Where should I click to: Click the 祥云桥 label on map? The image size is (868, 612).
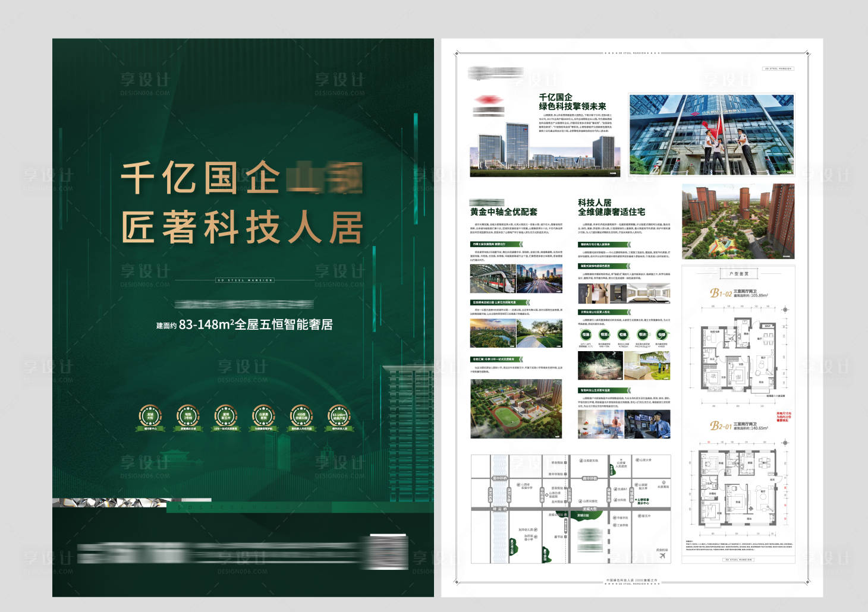(x=499, y=509)
